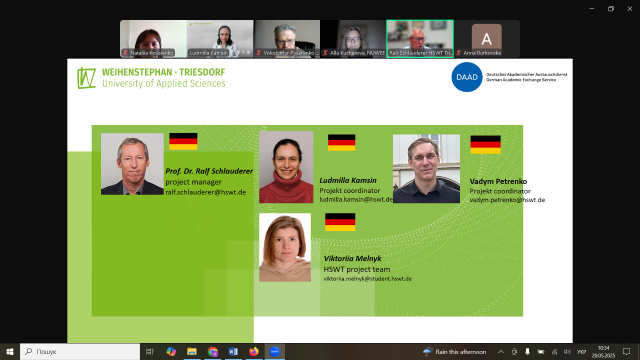The height and width of the screenshot is (360, 640).
Task: Switch to Microsoft Word in the taskbar
Action: tap(233, 351)
